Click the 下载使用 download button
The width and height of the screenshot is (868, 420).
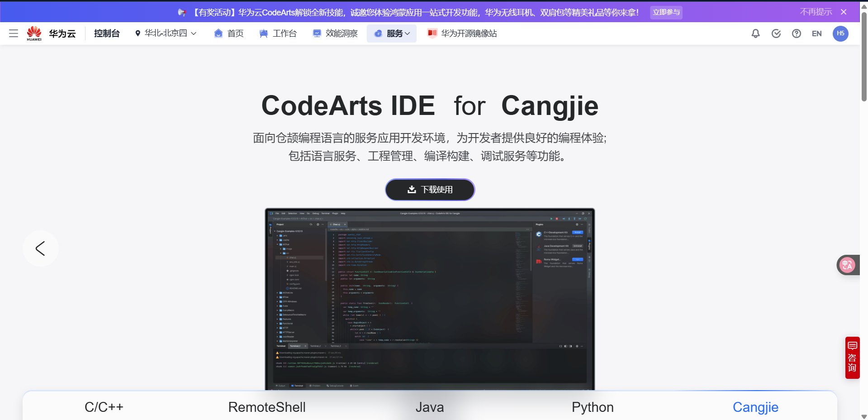[430, 190]
